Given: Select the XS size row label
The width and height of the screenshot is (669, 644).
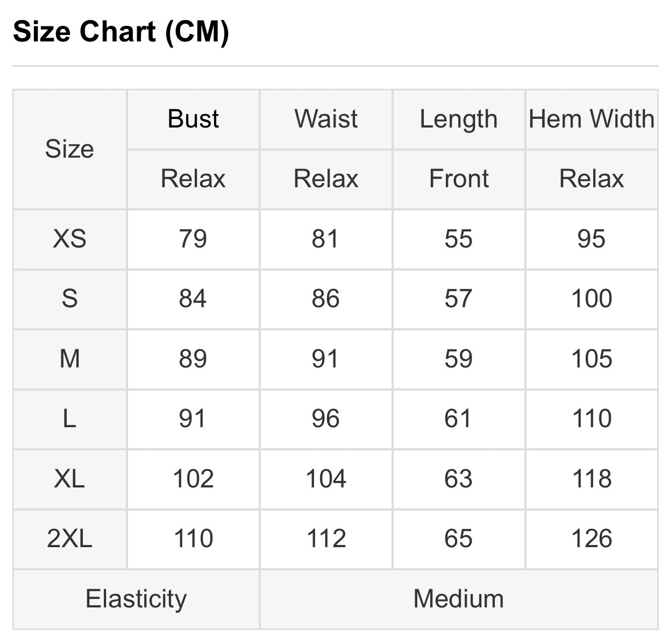Looking at the screenshot, I should (x=69, y=239).
